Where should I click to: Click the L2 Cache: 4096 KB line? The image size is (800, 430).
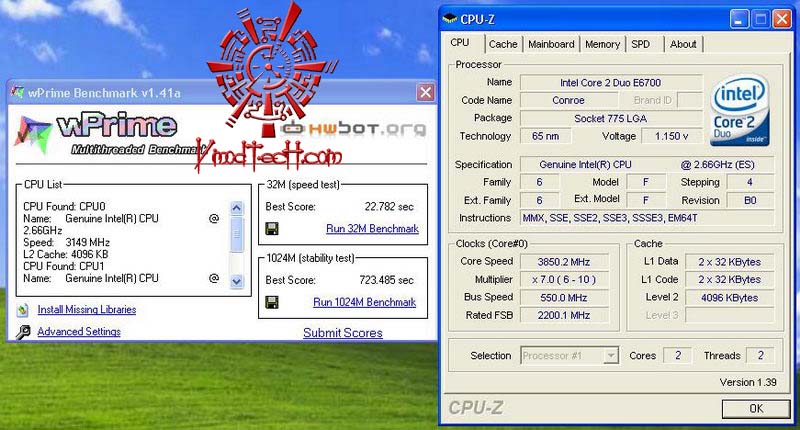65,254
